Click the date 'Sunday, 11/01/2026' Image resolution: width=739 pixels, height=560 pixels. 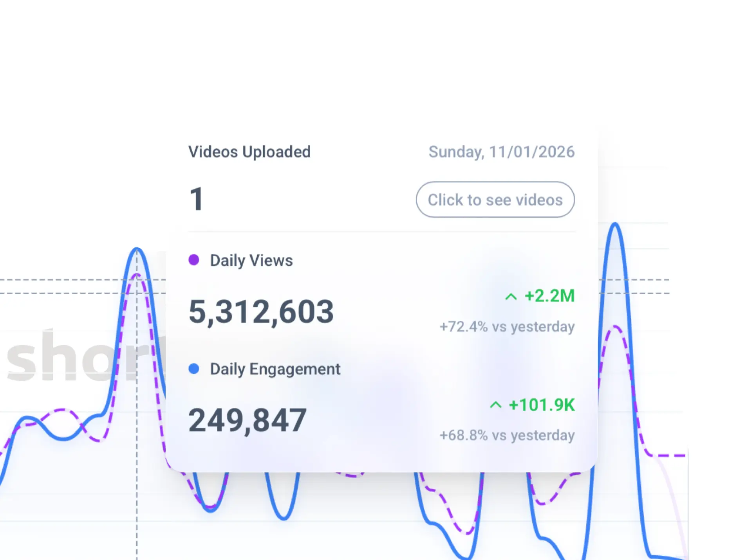pyautogui.click(x=502, y=152)
